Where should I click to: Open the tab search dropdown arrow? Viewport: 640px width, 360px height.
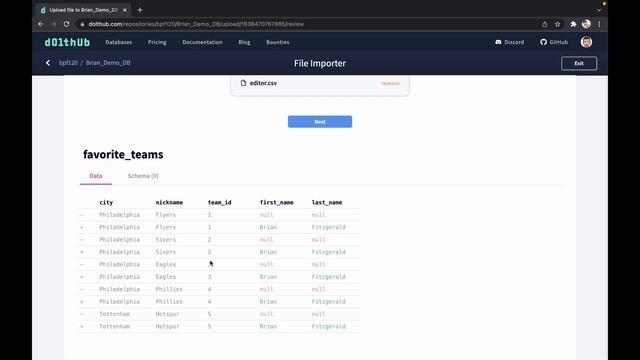coord(599,10)
